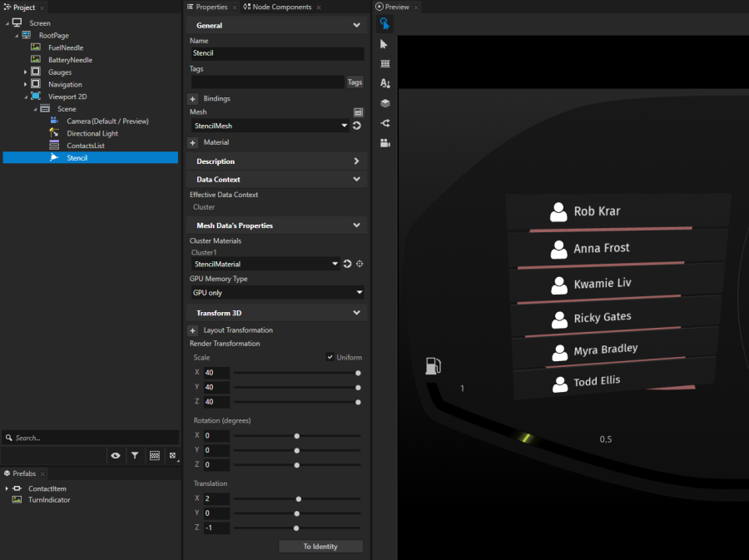The width and height of the screenshot is (749, 560).
Task: Click the target icon beside StencilMaterial
Action: pos(360,264)
